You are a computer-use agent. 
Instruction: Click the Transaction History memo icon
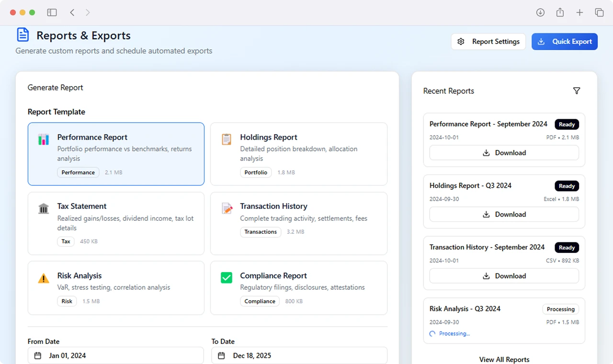(x=227, y=208)
